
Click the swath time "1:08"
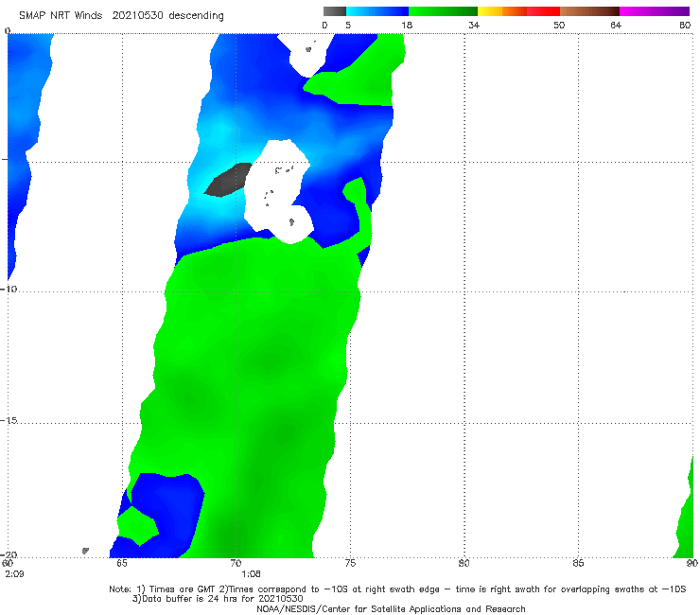(x=251, y=574)
